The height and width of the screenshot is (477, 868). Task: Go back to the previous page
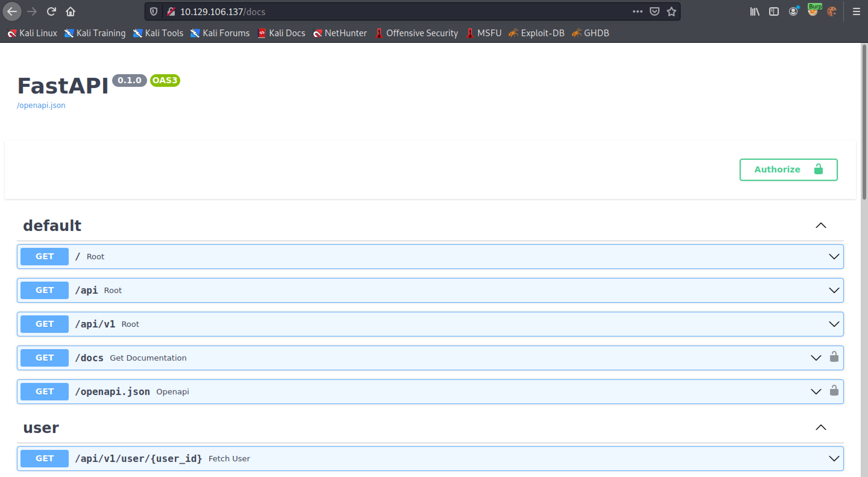click(12, 12)
